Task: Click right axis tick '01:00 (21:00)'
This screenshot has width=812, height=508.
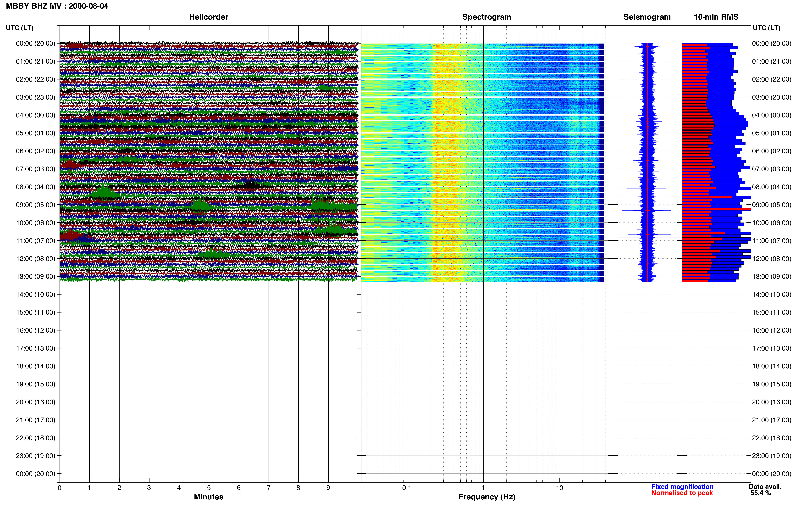Action: point(772,61)
